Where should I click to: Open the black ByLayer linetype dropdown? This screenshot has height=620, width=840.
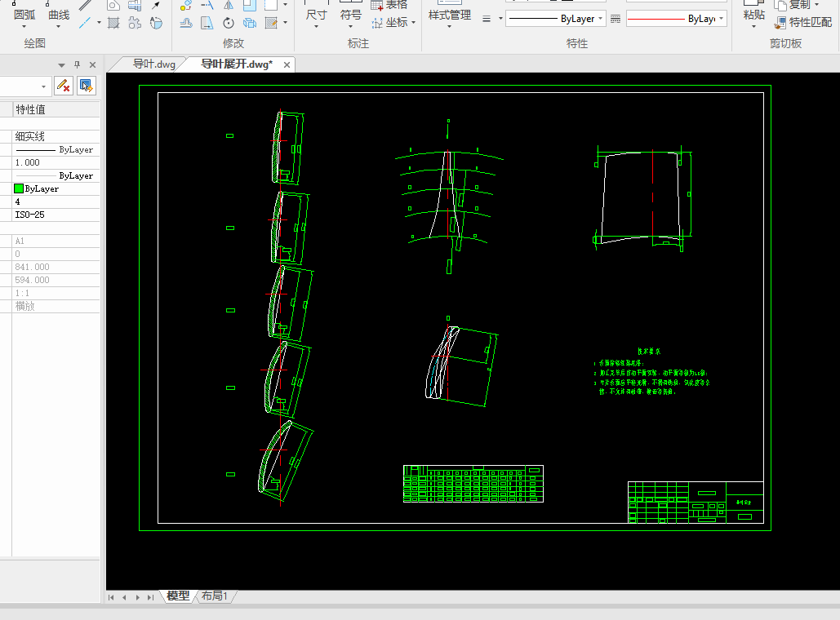pos(555,18)
